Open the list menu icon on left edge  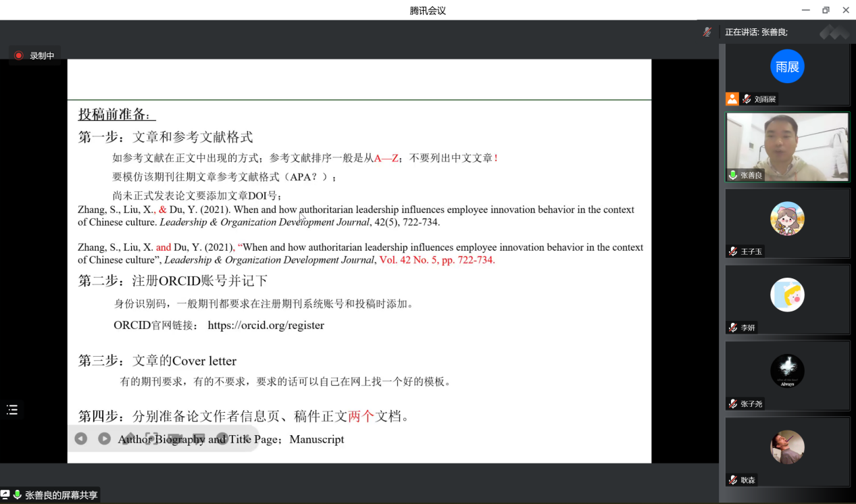(12, 409)
